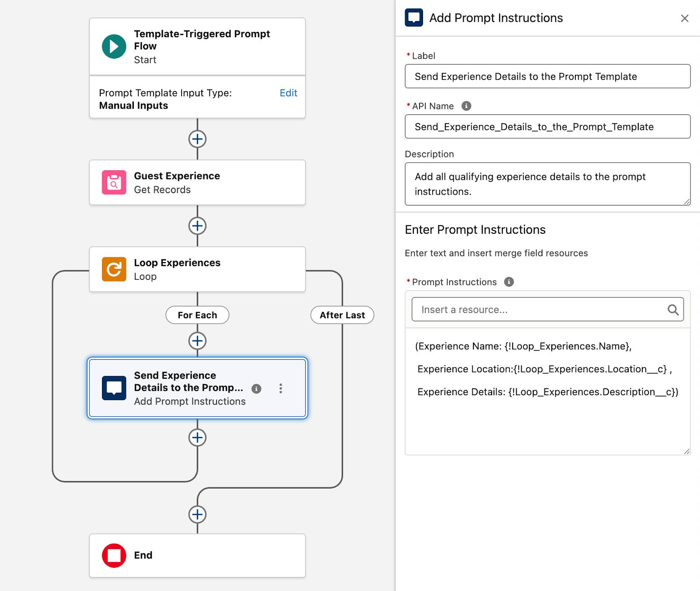Open the Insert a resource combo box
Screen dimensions: 700x591
[538, 310]
